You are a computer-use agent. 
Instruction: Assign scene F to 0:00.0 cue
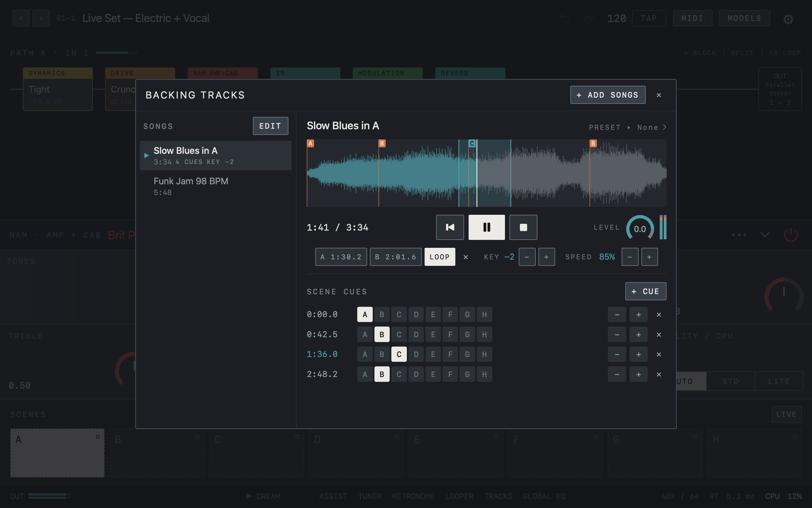450,314
